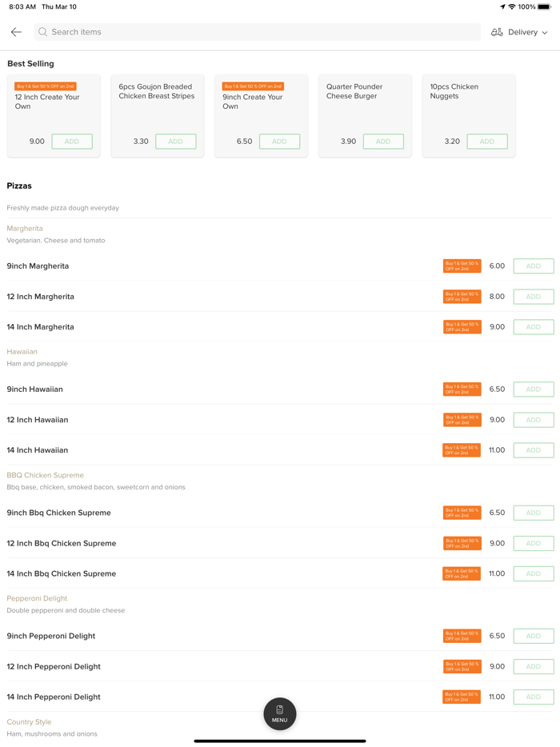The width and height of the screenshot is (560, 747).
Task: Tap the delivery scooter icon
Action: [497, 32]
